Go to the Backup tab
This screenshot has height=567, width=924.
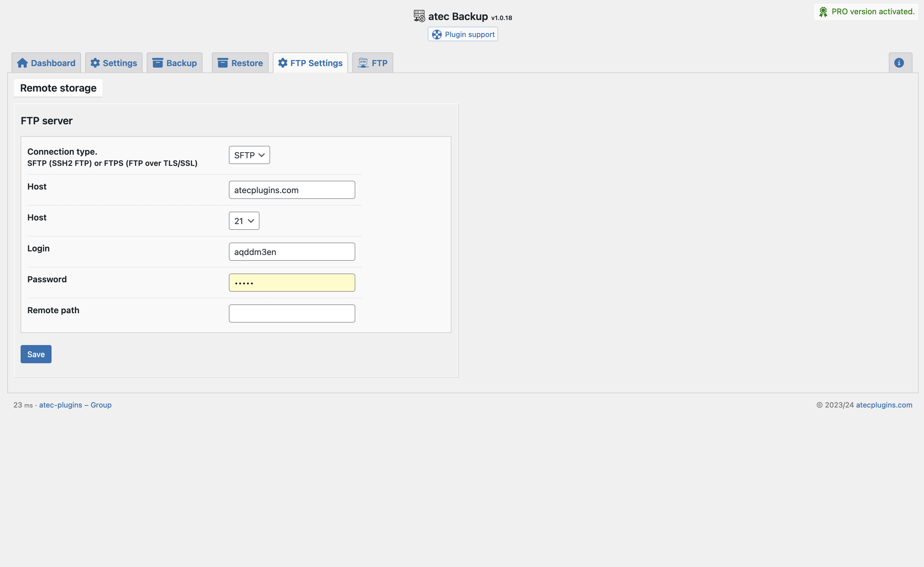[174, 63]
